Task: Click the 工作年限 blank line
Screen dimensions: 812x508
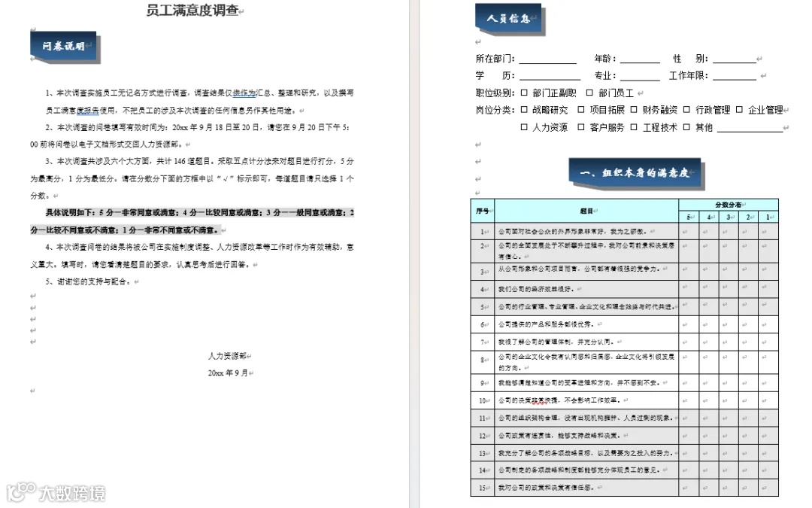Action: pos(735,76)
